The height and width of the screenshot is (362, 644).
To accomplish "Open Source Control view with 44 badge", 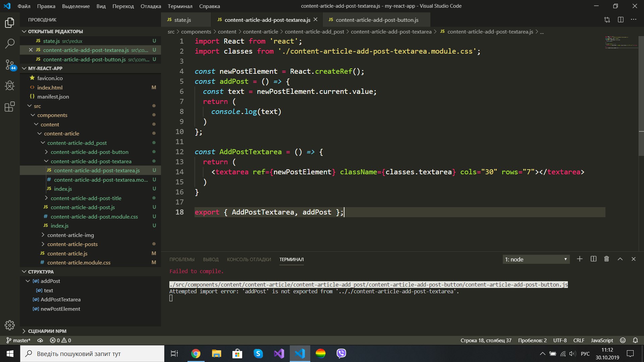I will [10, 64].
